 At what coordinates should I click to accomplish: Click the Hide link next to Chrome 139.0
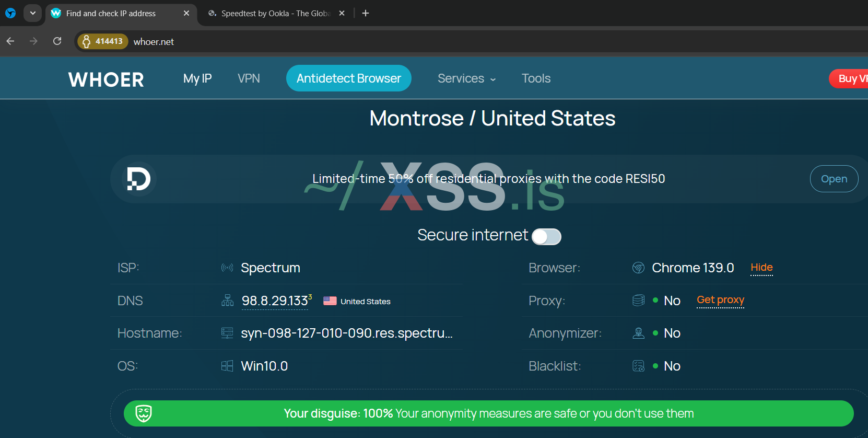click(761, 268)
